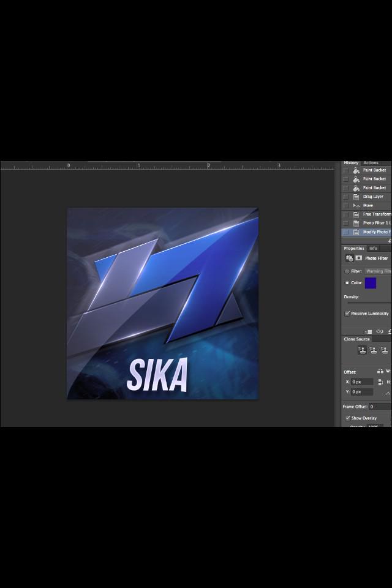Click the Offset X input field
The width and height of the screenshot is (392, 588).
(x=362, y=382)
